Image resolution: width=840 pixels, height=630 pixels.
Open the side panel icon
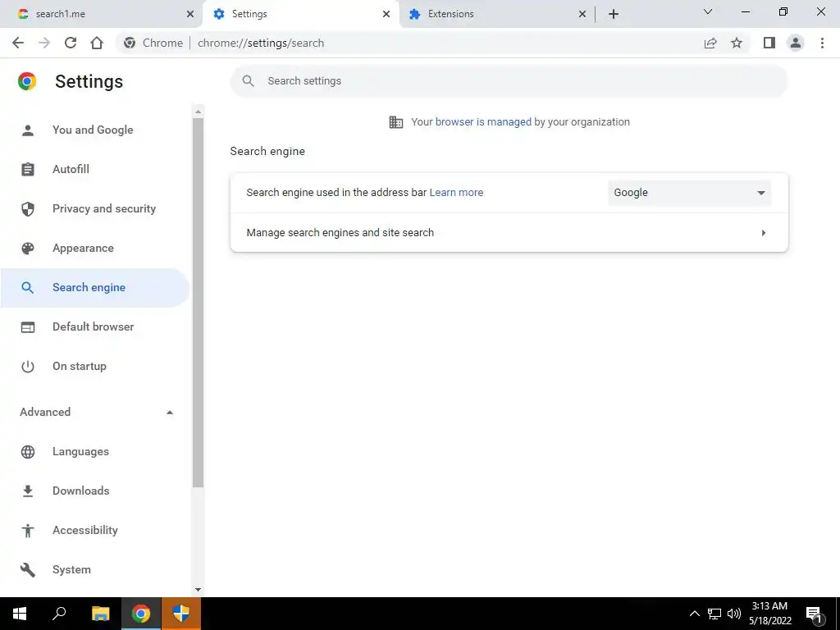click(769, 43)
